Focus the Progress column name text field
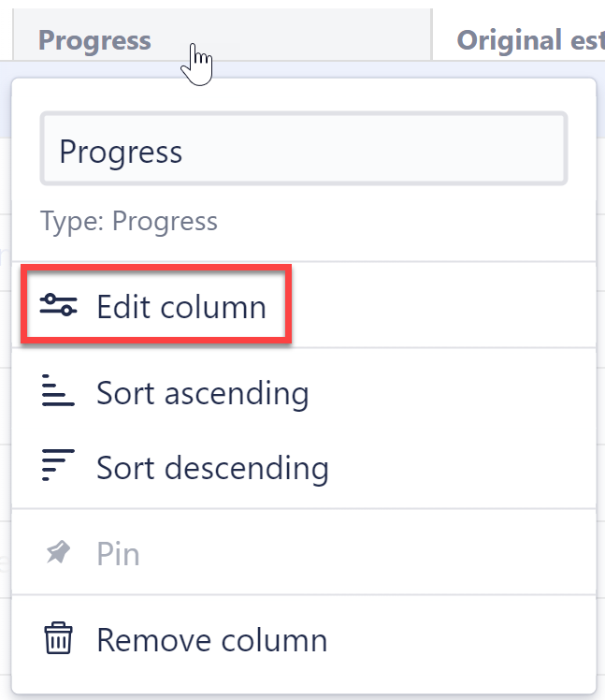 [374, 151]
